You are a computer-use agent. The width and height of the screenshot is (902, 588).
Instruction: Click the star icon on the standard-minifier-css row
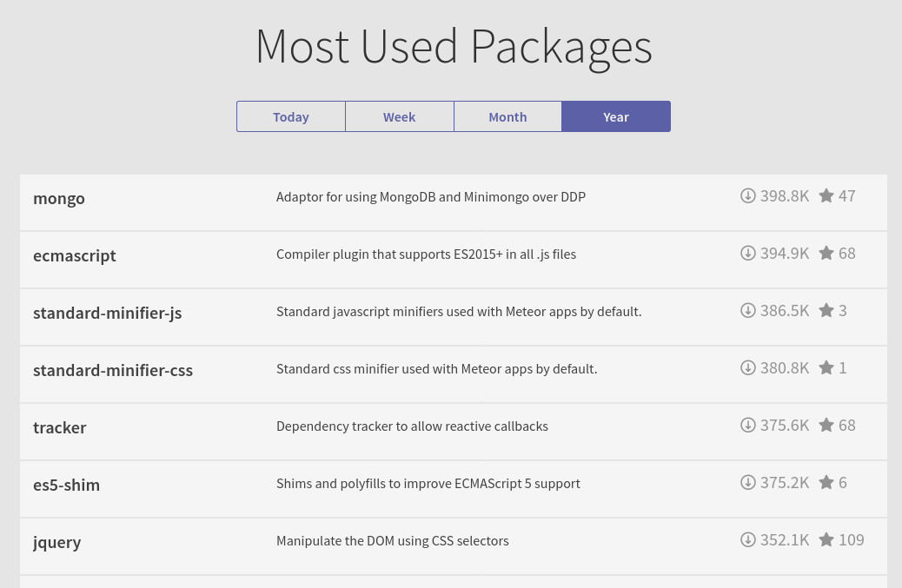(826, 368)
